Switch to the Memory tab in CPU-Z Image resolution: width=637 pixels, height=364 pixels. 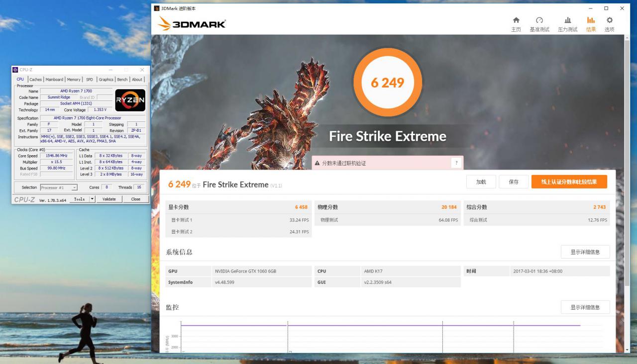tap(74, 80)
